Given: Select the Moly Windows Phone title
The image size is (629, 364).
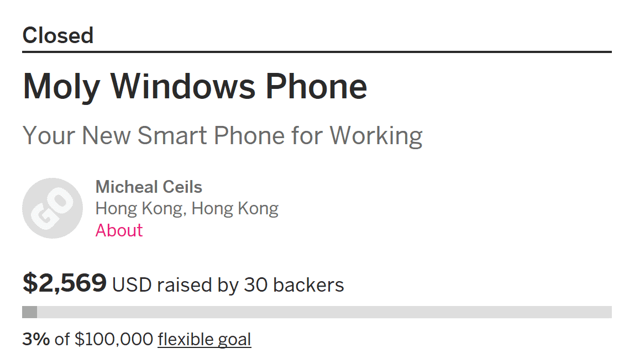Looking at the screenshot, I should tap(195, 86).
